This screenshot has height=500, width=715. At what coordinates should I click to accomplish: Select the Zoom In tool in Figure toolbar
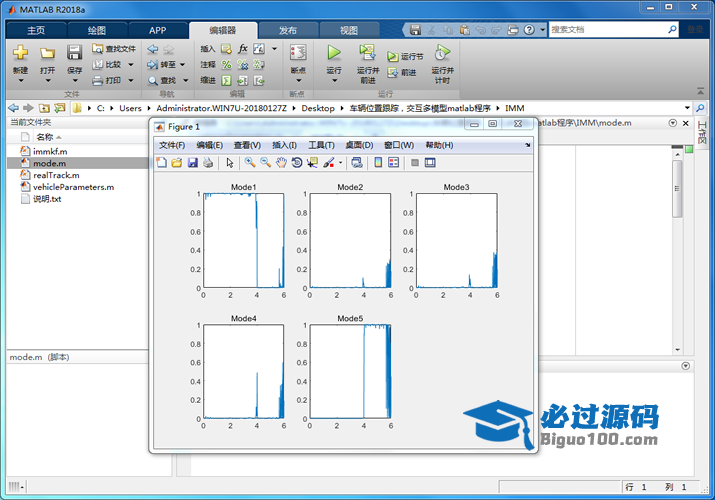click(250, 163)
